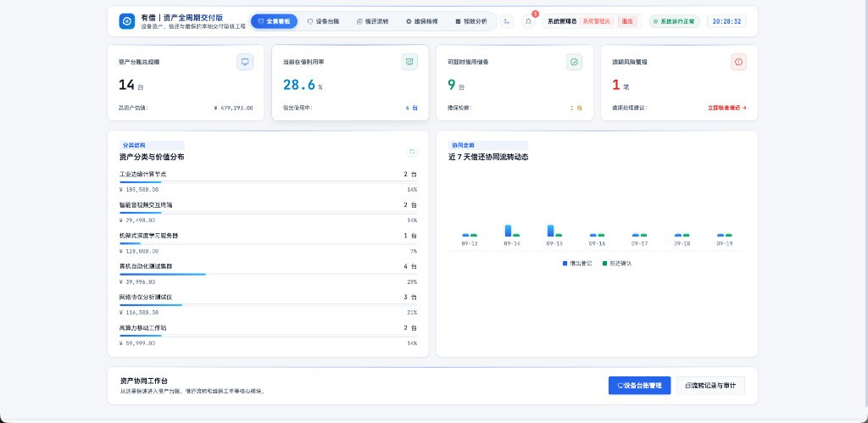Click progress bar for 网络协议分析测试仪
This screenshot has width=868, height=423.
click(x=268, y=305)
